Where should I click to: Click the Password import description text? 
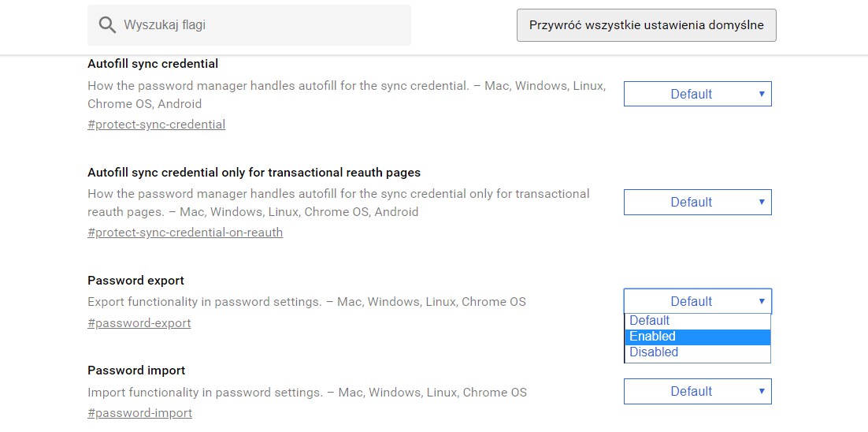pyautogui.click(x=307, y=392)
